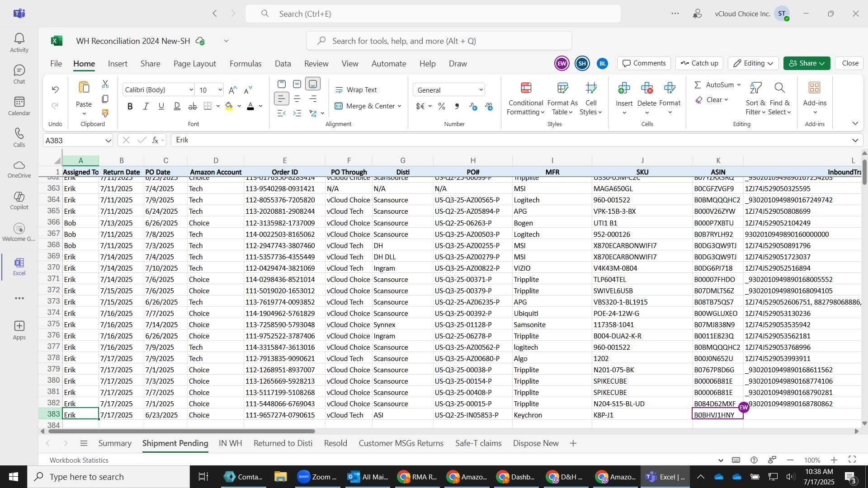
Task: Toggle Center alignment
Action: click(x=297, y=99)
